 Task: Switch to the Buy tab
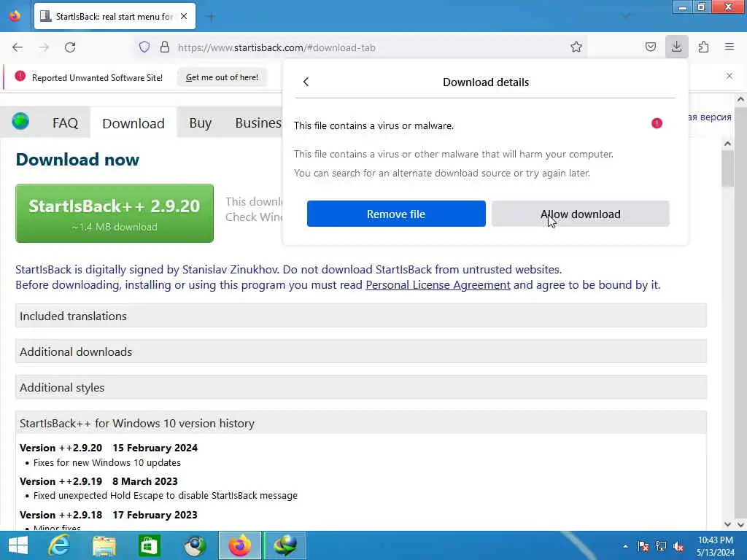point(200,122)
